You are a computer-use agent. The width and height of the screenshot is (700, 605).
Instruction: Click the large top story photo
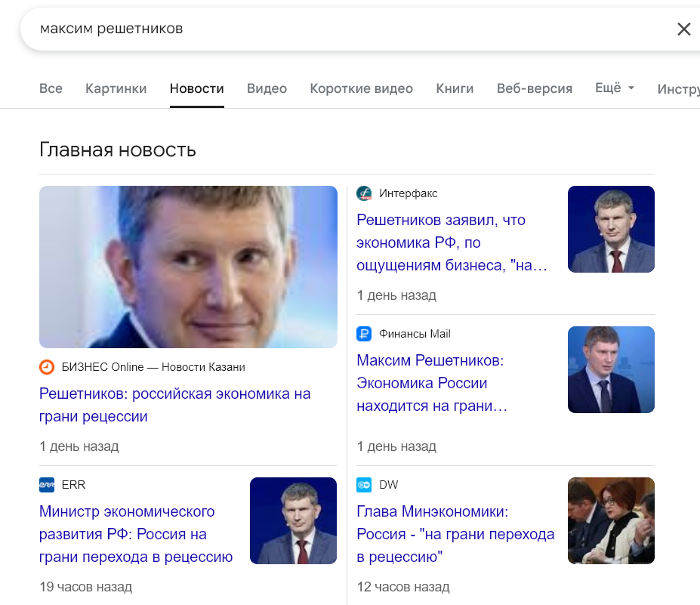(x=188, y=267)
